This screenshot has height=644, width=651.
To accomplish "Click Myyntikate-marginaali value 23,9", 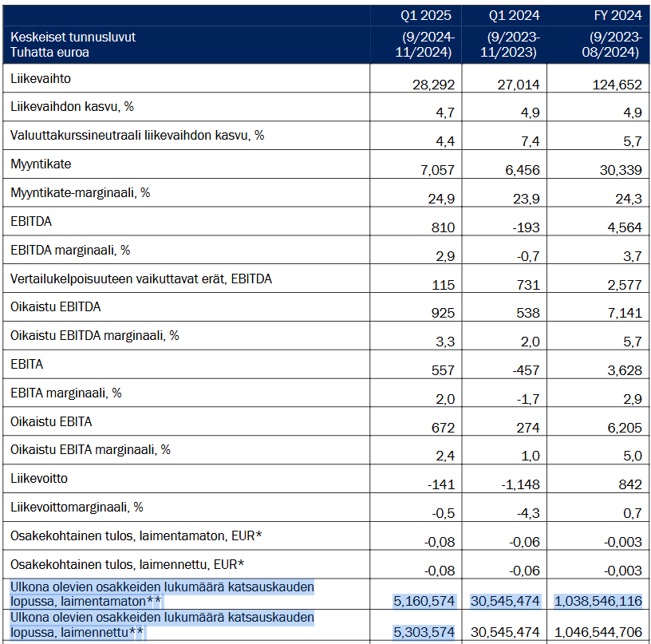I will click(x=526, y=199).
